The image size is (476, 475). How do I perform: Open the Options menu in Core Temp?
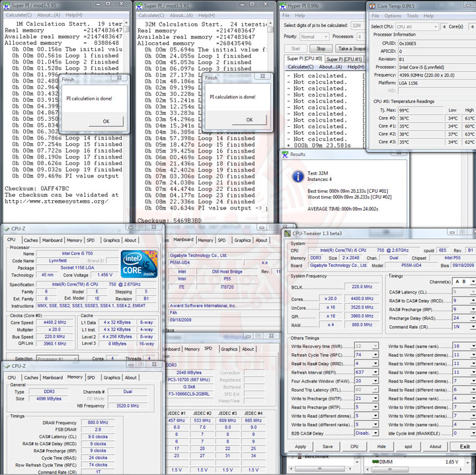[393, 16]
